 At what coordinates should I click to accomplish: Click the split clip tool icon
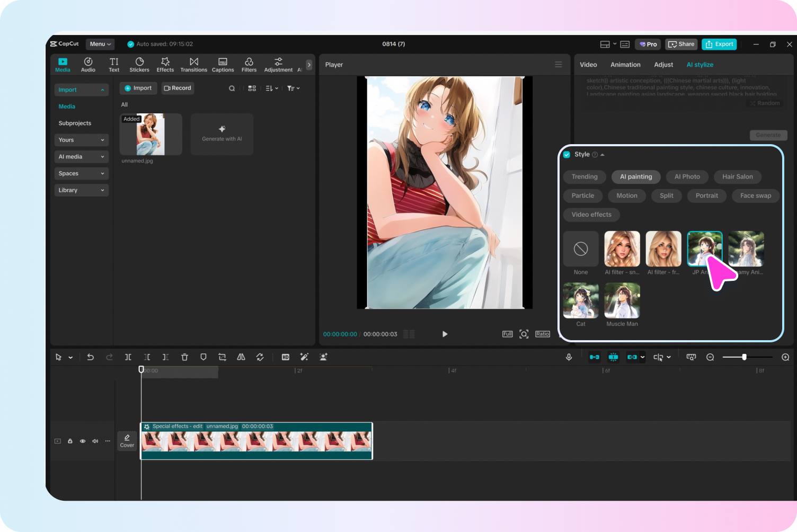click(128, 357)
